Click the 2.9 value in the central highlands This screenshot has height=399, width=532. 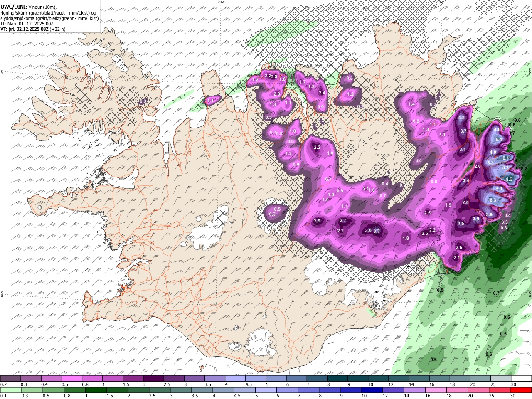[317, 221]
